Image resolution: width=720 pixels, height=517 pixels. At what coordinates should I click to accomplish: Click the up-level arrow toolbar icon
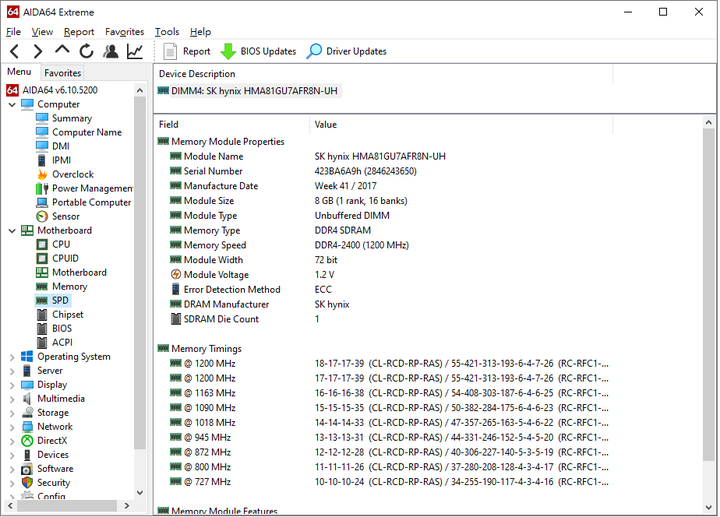click(x=62, y=50)
